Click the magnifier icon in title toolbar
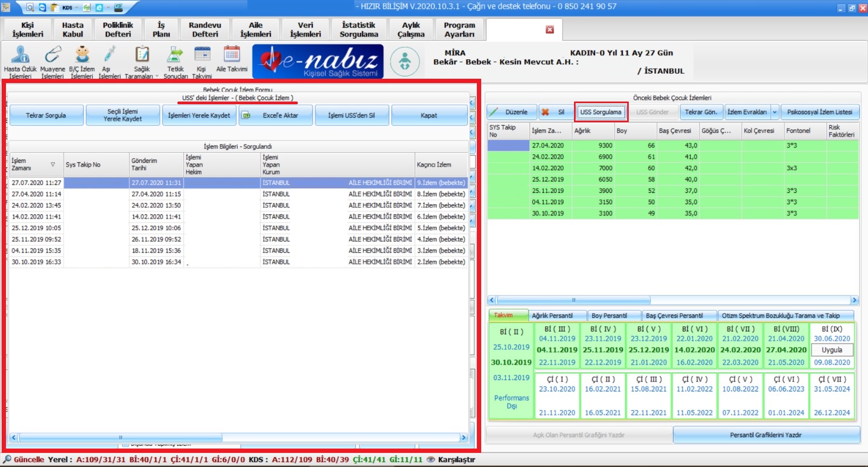The width and height of the screenshot is (868, 467). coord(30,8)
